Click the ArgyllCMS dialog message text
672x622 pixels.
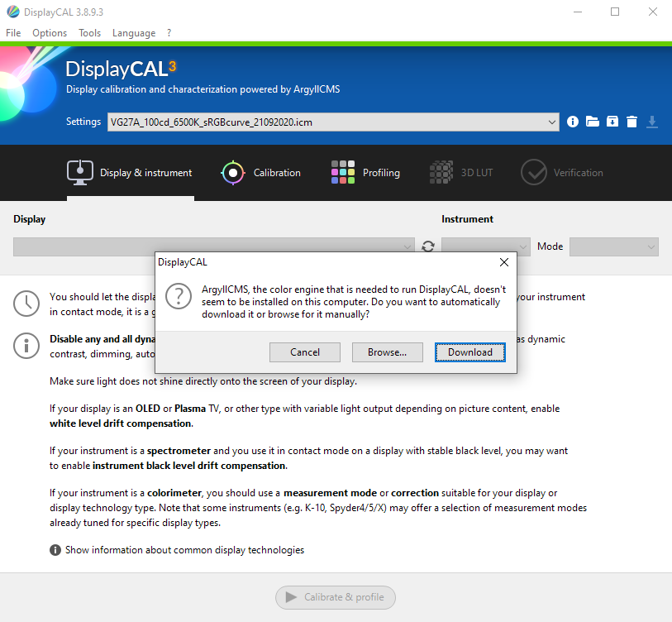point(354,302)
